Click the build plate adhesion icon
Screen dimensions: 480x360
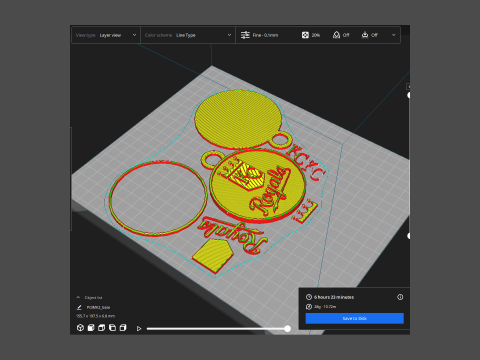tap(365, 35)
